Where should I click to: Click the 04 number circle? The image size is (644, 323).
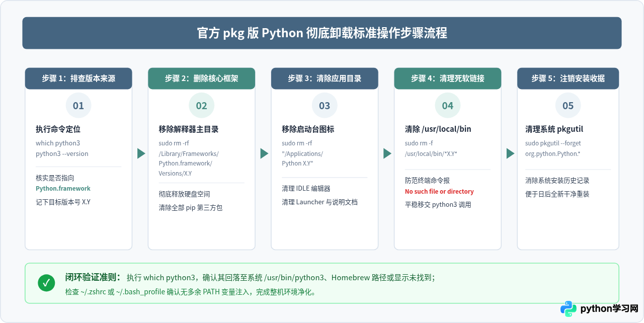(x=448, y=106)
